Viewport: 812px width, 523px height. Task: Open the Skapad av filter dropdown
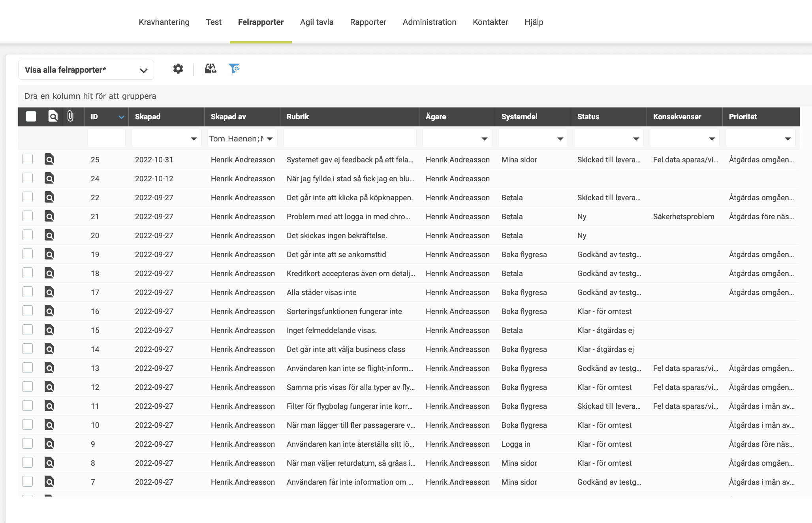[270, 139]
